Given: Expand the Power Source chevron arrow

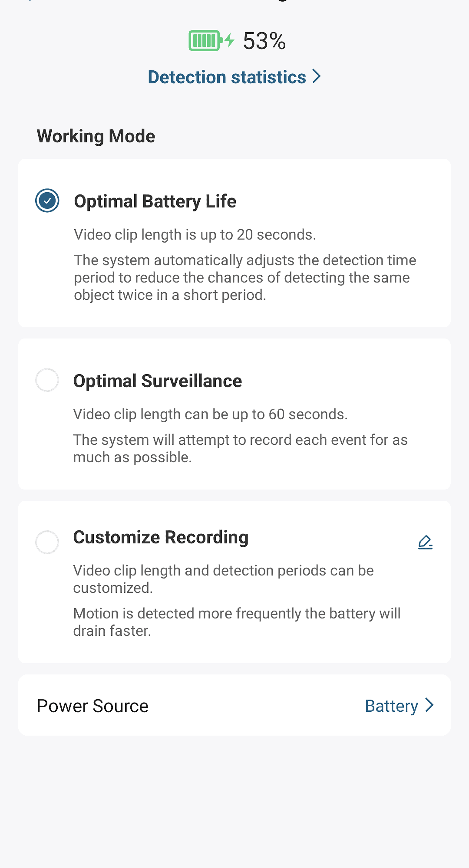Looking at the screenshot, I should tap(429, 705).
